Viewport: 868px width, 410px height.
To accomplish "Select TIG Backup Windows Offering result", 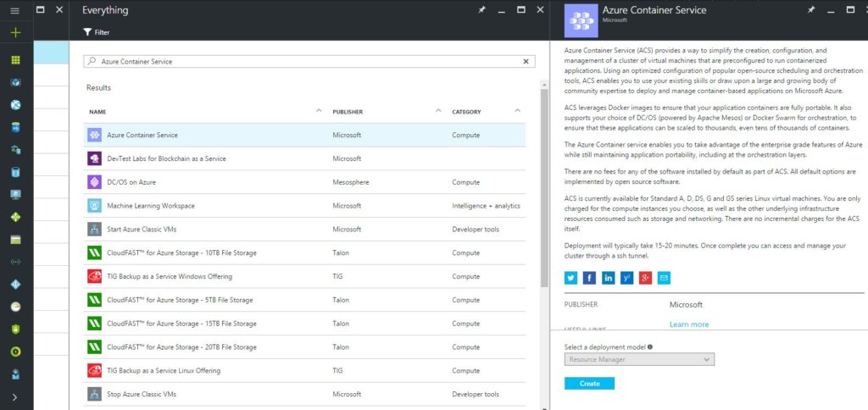I will pos(304,276).
